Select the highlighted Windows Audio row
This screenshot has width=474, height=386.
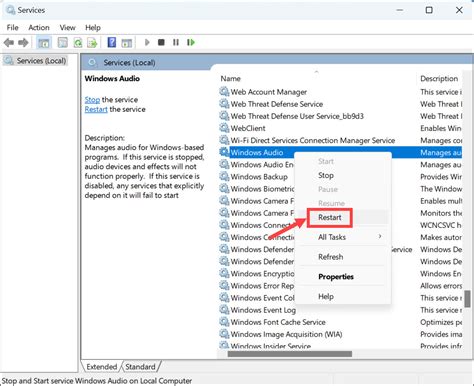pyautogui.click(x=340, y=152)
